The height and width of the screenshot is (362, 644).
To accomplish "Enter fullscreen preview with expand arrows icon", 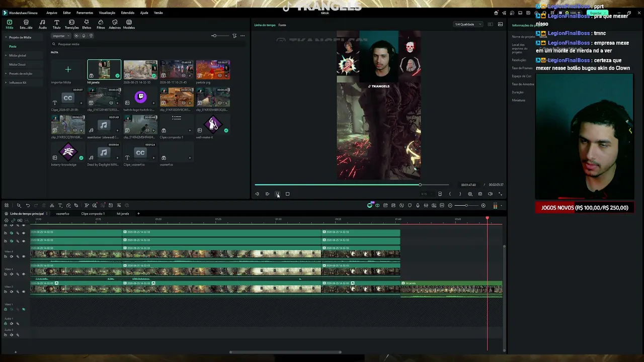I will [x=500, y=194].
